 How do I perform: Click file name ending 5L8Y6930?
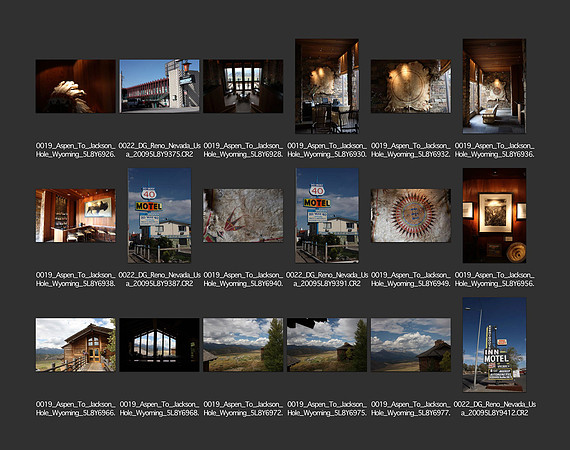pyautogui.click(x=327, y=150)
